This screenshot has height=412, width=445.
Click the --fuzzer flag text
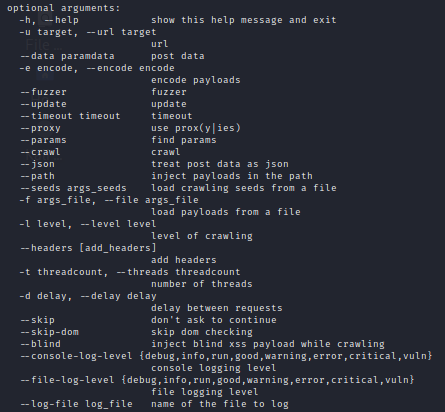click(43, 92)
